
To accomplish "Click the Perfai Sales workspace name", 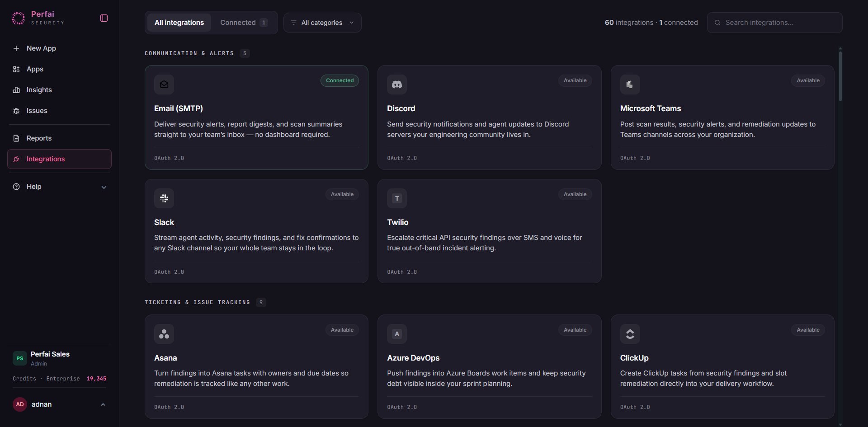I will [50, 354].
